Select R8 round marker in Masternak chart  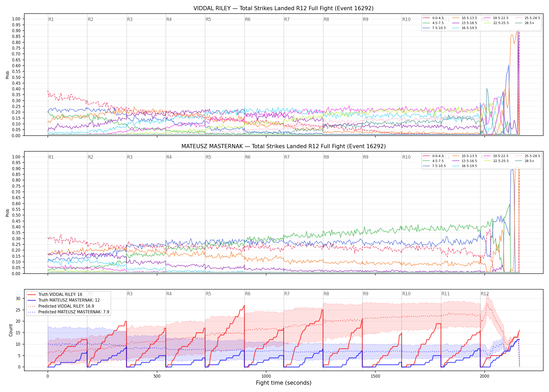click(326, 157)
